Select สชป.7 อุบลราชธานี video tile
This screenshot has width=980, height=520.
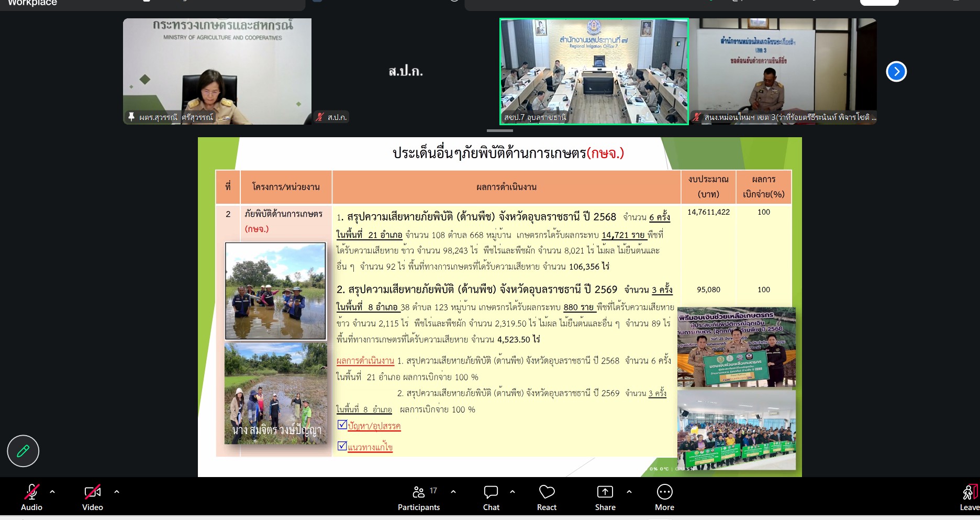(594, 71)
